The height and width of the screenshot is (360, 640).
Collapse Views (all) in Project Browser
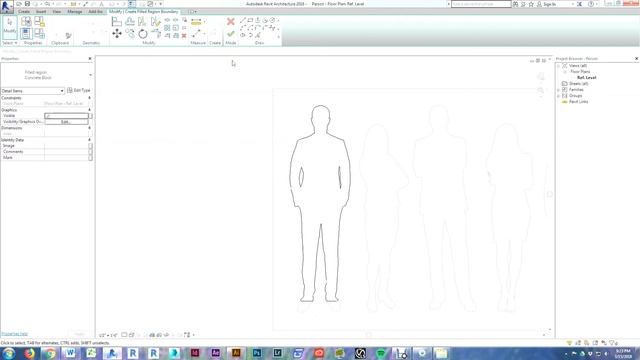click(558, 65)
